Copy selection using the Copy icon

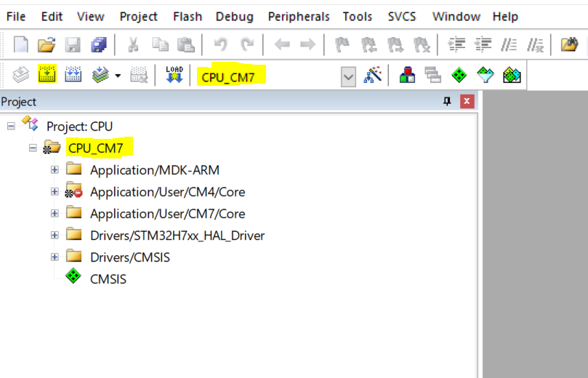coord(160,44)
